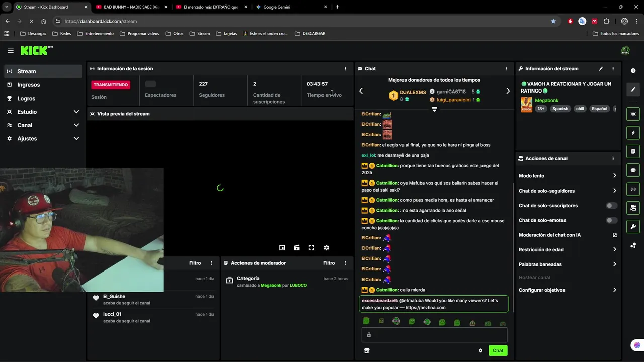This screenshot has height=362, width=644.
Task: Click LUBOCO in moderator actions
Action: point(298,285)
